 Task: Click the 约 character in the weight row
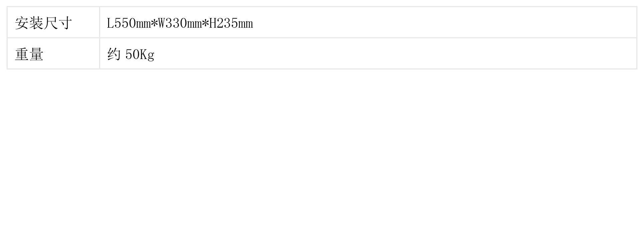tap(114, 54)
